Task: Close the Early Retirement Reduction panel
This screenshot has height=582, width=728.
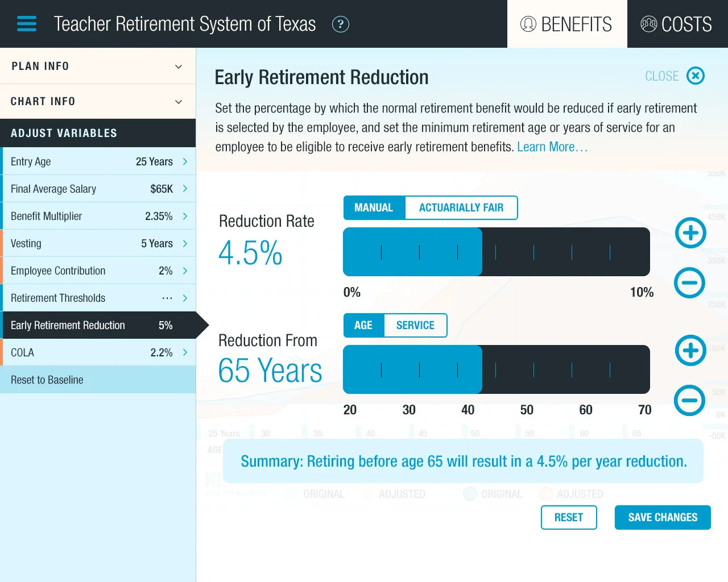Action: pos(695,76)
